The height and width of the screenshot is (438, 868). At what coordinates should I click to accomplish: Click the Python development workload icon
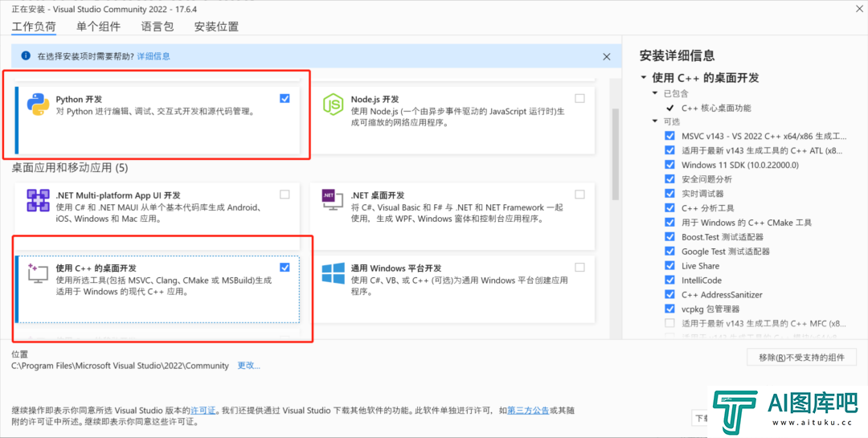(x=39, y=104)
